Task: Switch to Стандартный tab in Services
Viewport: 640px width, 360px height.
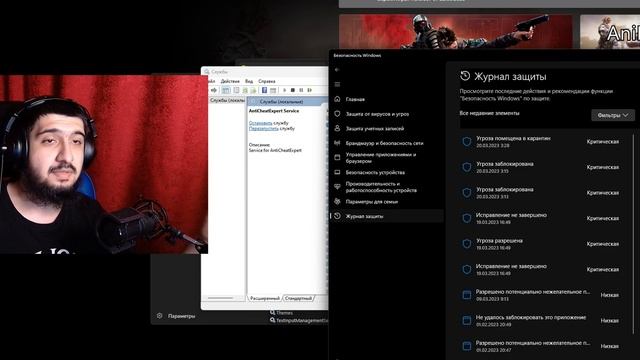Action: coord(298,298)
